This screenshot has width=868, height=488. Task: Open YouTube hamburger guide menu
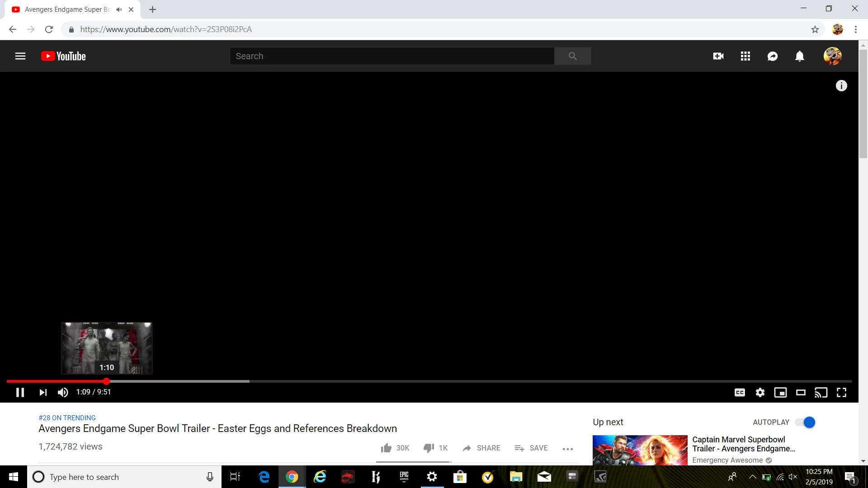(x=20, y=56)
